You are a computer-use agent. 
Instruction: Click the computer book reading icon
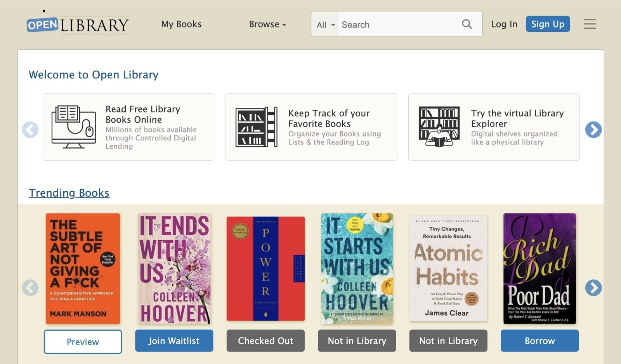point(74,127)
